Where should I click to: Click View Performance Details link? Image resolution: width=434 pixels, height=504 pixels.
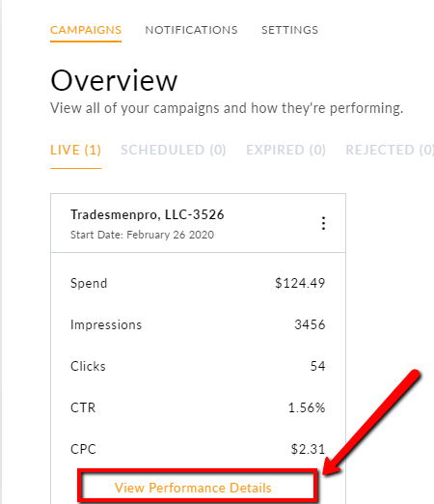coord(193,488)
